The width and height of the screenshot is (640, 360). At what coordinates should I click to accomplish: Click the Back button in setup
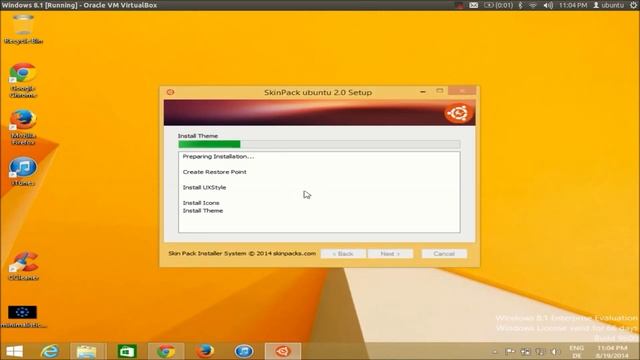pos(343,253)
